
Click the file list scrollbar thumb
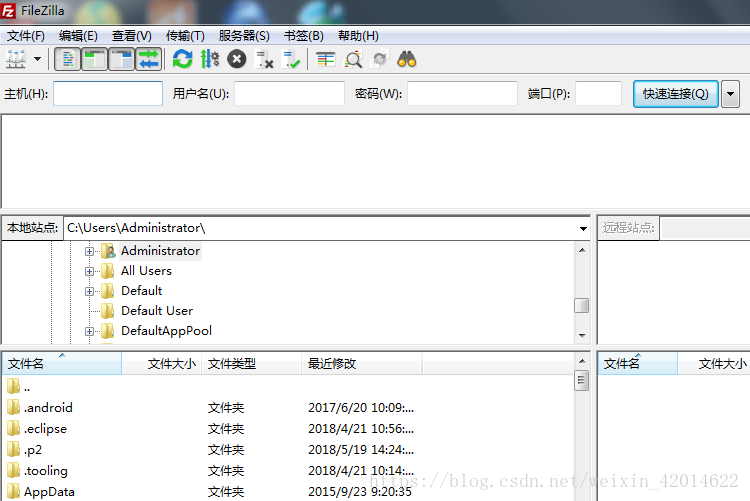coord(582,381)
